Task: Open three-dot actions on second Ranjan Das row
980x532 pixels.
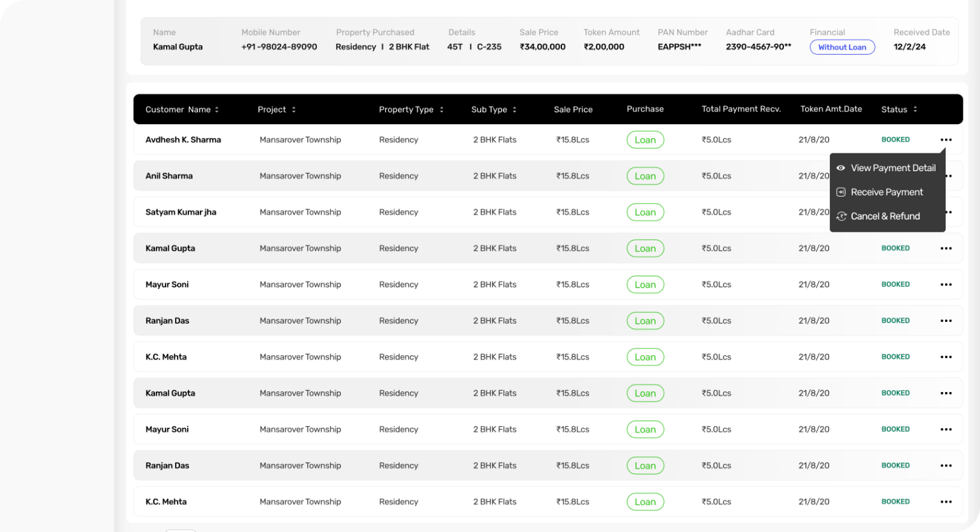Action: pos(946,466)
